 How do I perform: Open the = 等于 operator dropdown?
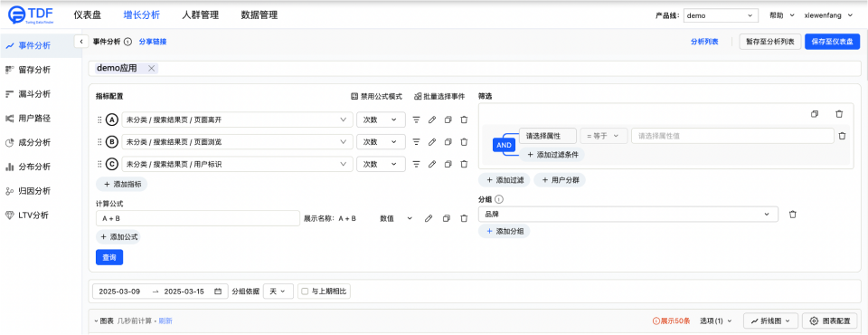(603, 136)
